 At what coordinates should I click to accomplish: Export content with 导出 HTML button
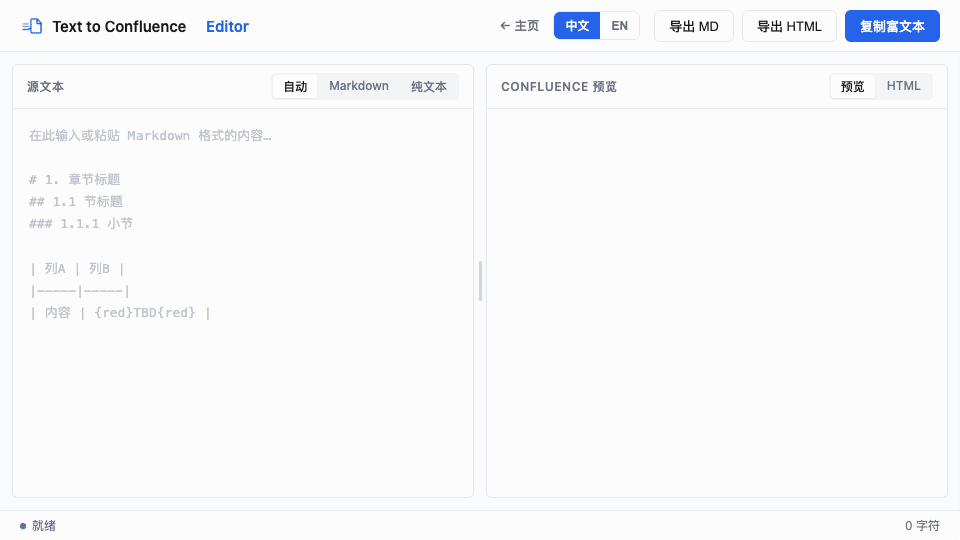[x=789, y=26]
